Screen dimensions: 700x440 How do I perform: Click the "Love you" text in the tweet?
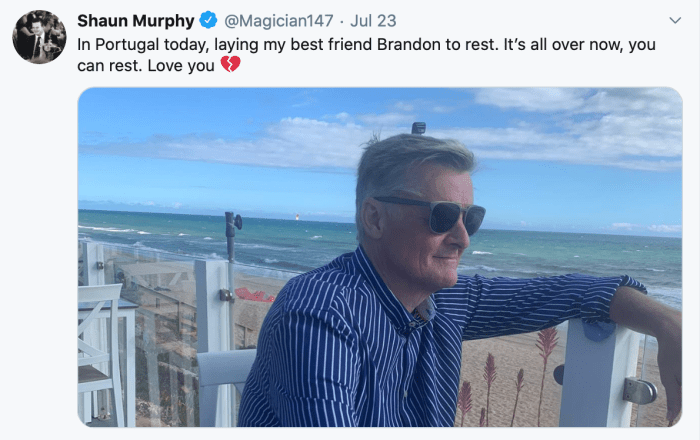coord(181,66)
